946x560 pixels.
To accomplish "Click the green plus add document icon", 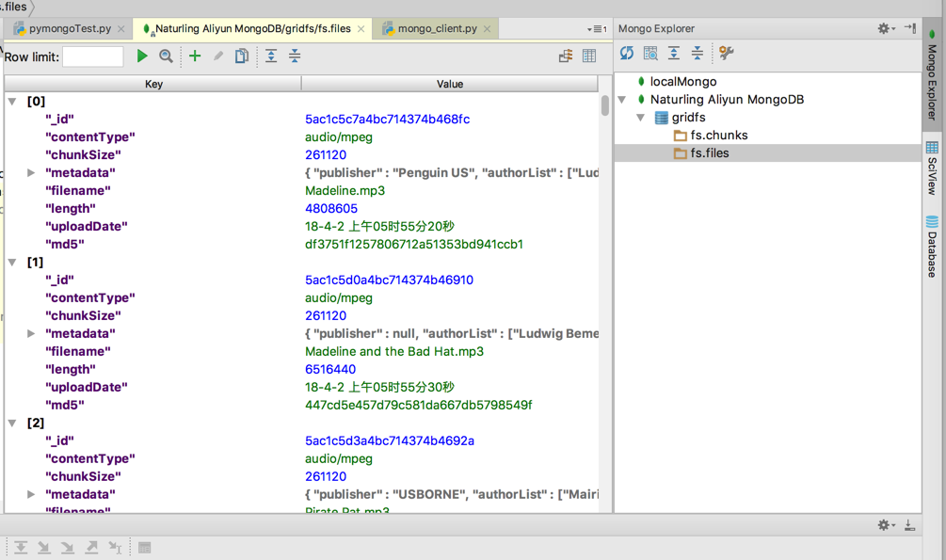I will [195, 56].
